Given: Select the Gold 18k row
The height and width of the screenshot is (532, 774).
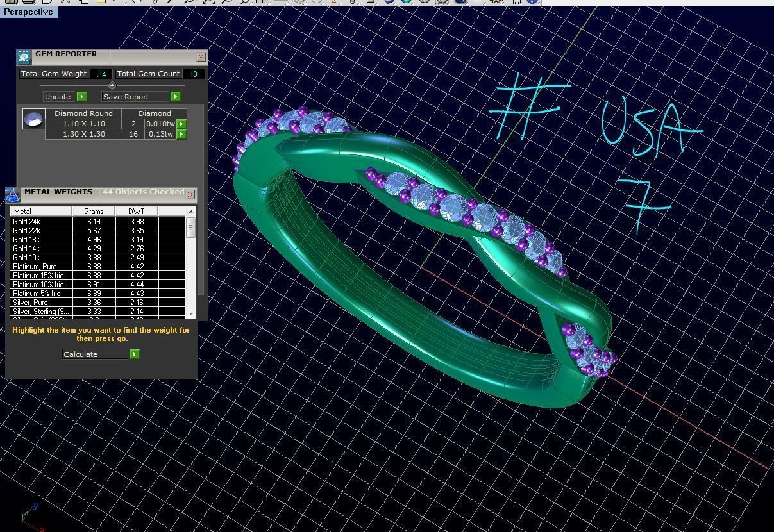Looking at the screenshot, I should coord(97,240).
